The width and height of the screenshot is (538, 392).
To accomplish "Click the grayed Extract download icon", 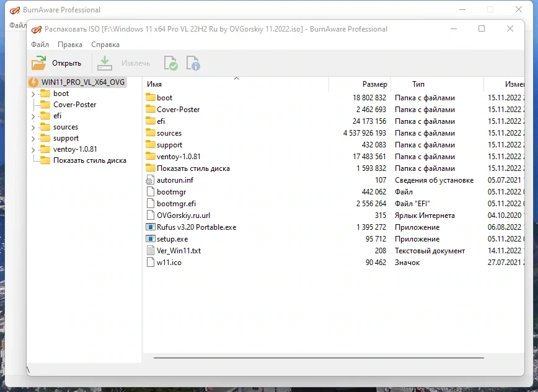I will click(x=105, y=63).
